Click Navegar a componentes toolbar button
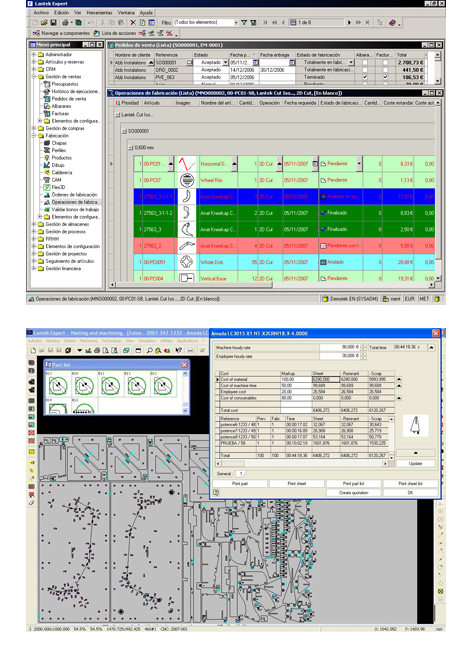This screenshot has height=650, width=455. click(x=61, y=33)
